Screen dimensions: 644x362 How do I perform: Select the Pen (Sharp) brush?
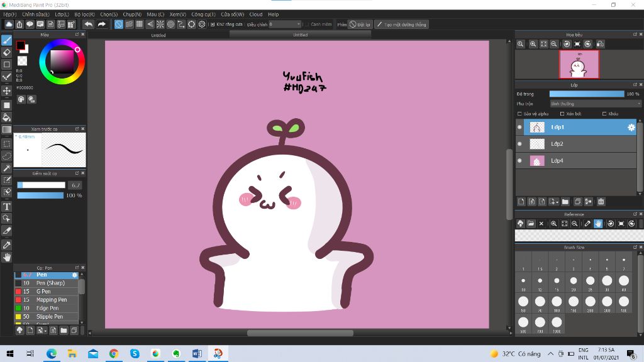point(46,283)
